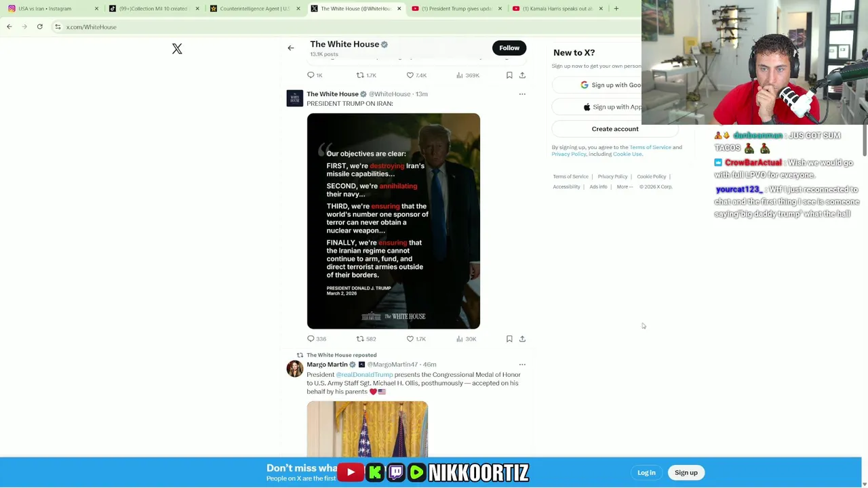Viewport: 868px width, 488px height.
Task: Open The White House name on the Iran post
Action: (332, 94)
